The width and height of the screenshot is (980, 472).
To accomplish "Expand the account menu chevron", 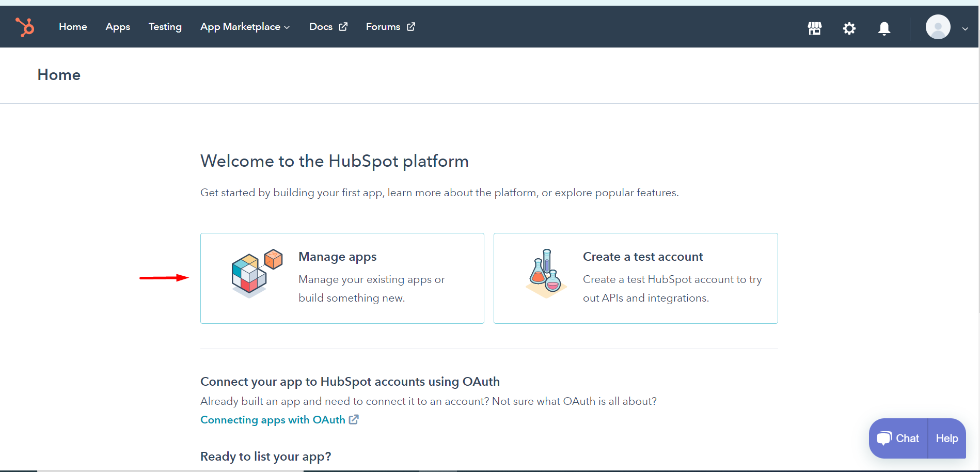I will click(x=965, y=29).
